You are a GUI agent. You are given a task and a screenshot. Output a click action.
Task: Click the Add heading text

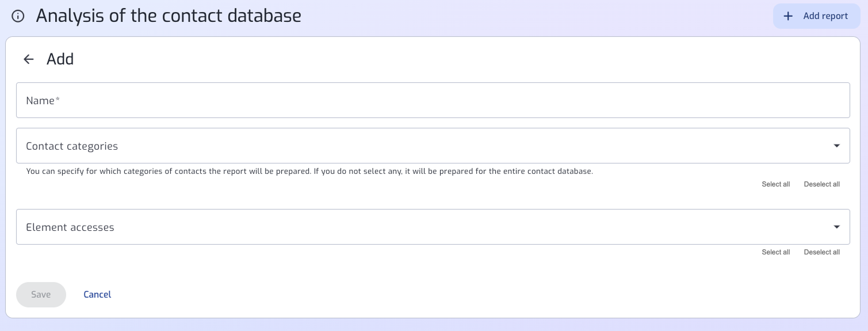coord(60,59)
